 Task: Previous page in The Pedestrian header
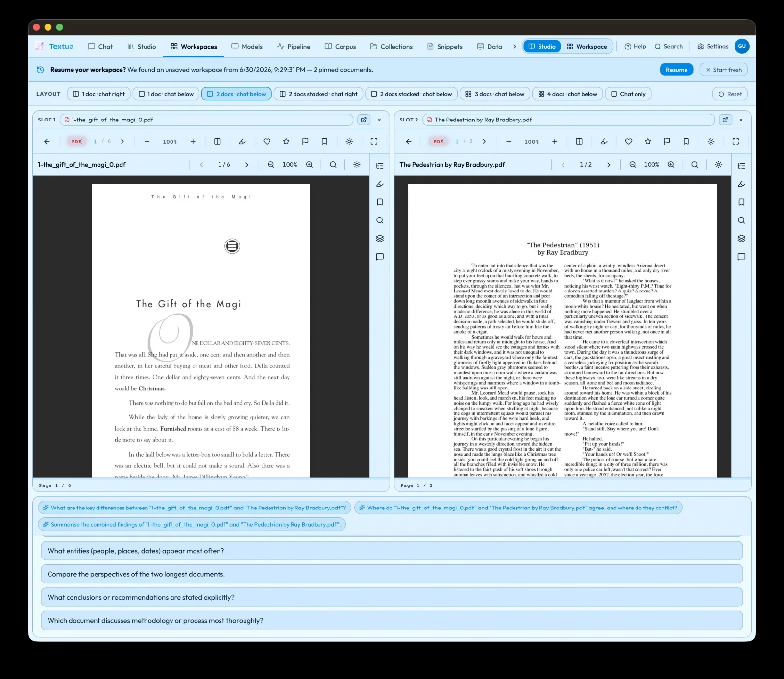[563, 165]
